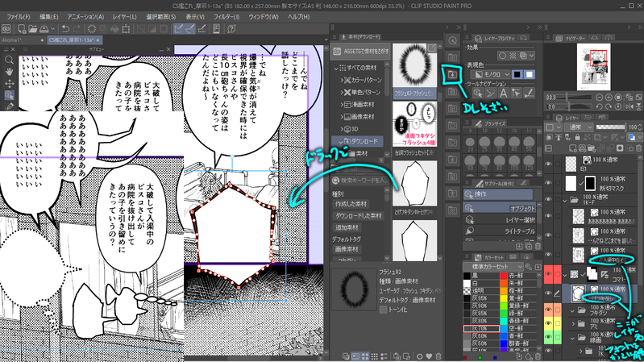Viewport: 644px width, 362px height.
Task: Click the search material icon atop the sidebar
Action: [452, 40]
